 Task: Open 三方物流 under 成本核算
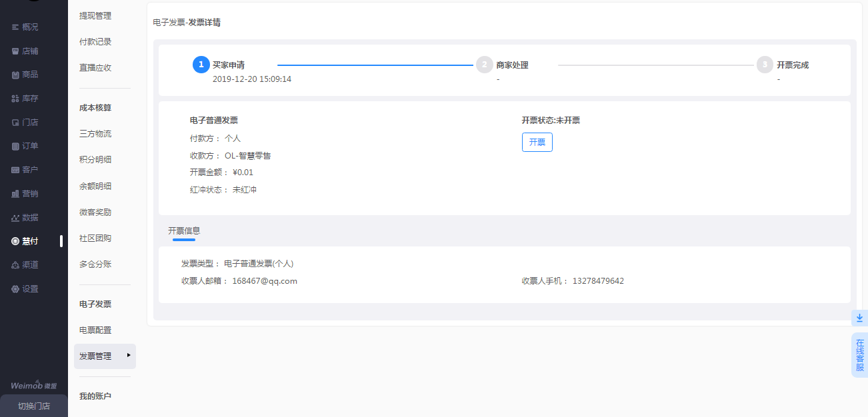pyautogui.click(x=95, y=134)
